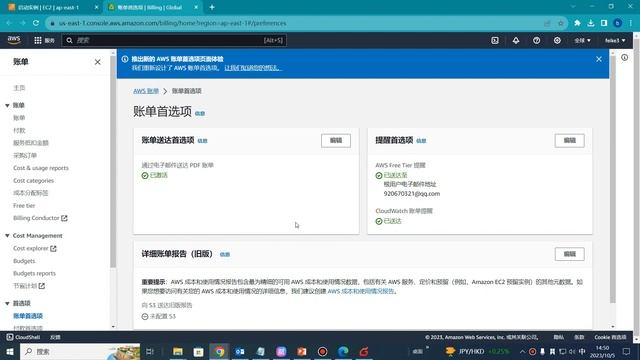Click info link beside 账单送达首选项
This screenshot has height=360, width=640.
[x=202, y=141]
